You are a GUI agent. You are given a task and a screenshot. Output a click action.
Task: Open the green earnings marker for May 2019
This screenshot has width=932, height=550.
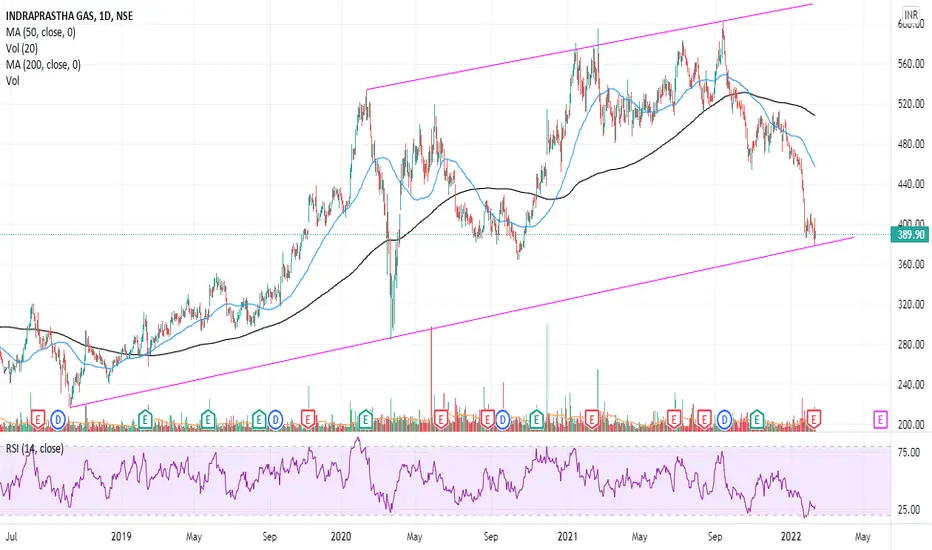pos(207,420)
